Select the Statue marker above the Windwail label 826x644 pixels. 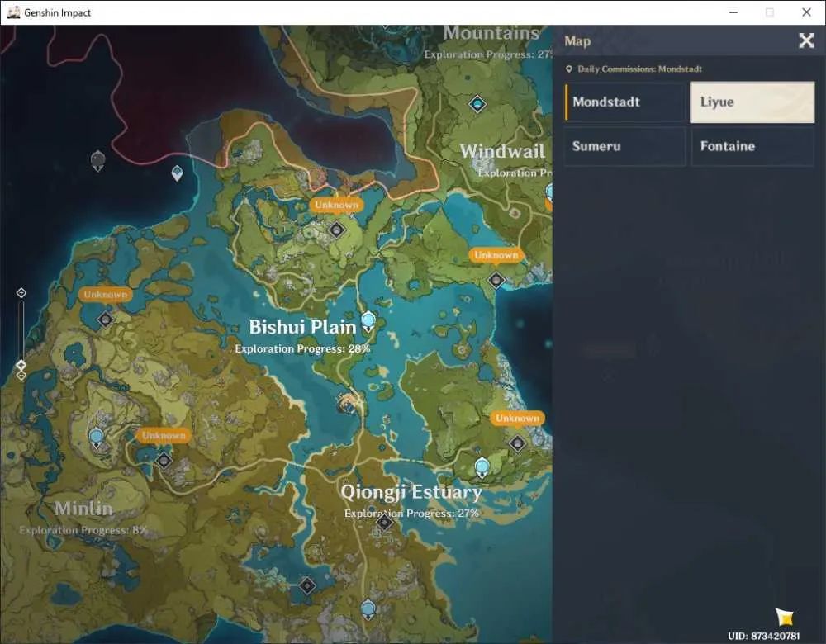[477, 104]
